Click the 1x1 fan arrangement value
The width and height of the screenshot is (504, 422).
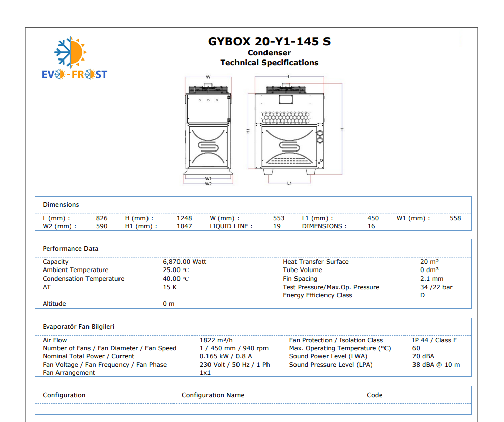point(205,373)
